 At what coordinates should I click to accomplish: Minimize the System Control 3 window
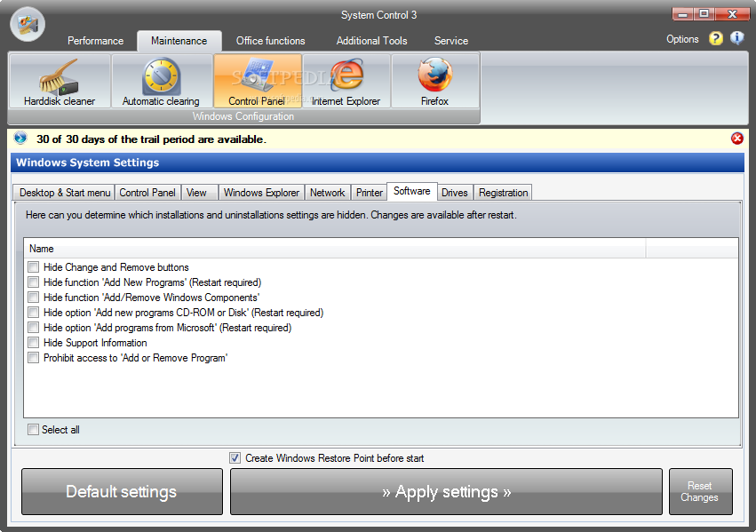683,14
